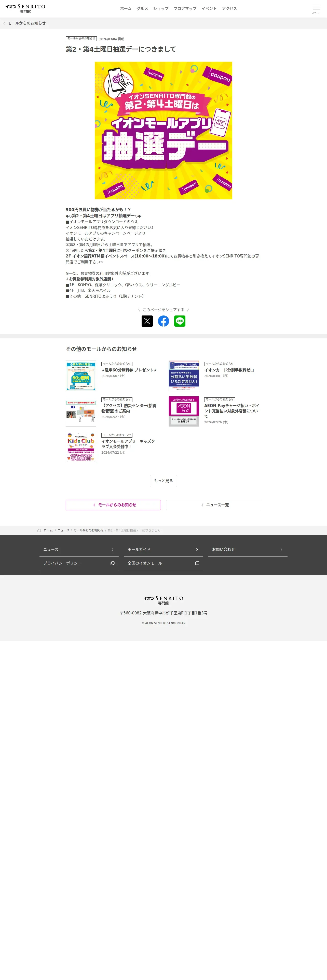Go back to モールからのお知らせ at top

tap(27, 23)
